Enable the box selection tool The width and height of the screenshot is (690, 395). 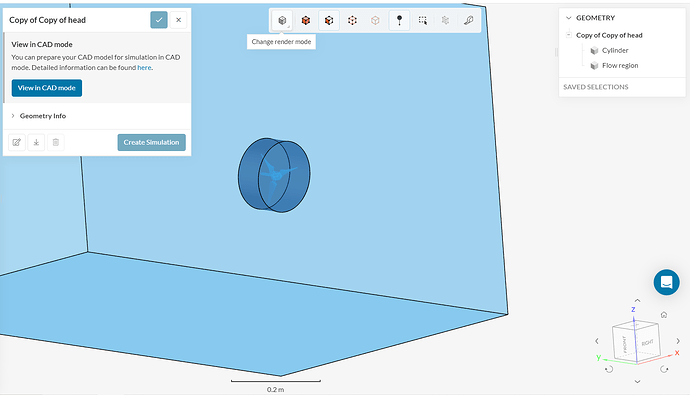pyautogui.click(x=422, y=20)
